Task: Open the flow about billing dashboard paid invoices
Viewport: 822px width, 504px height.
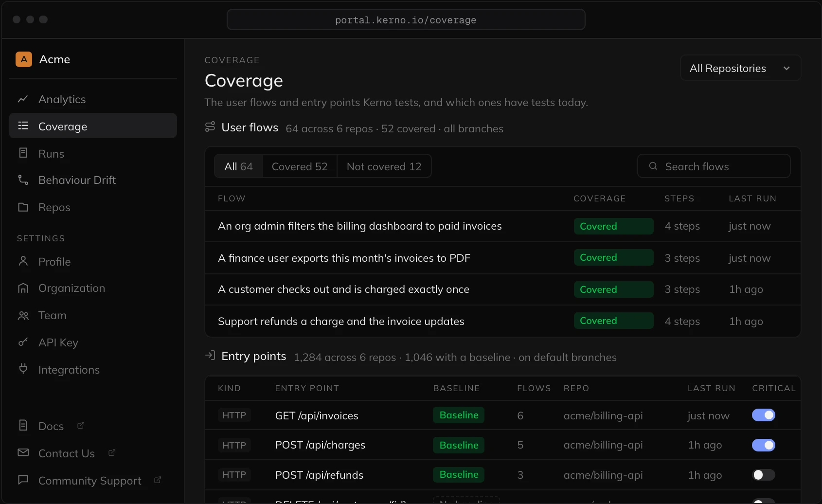Action: tap(503, 226)
